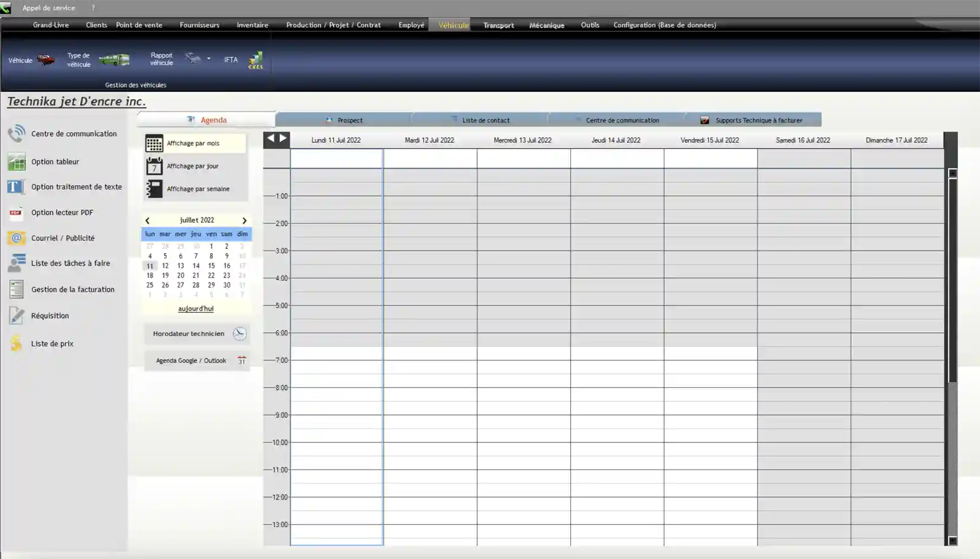The height and width of the screenshot is (559, 980).
Task: Switch to Supports Technique à facturer tab
Action: coord(754,120)
